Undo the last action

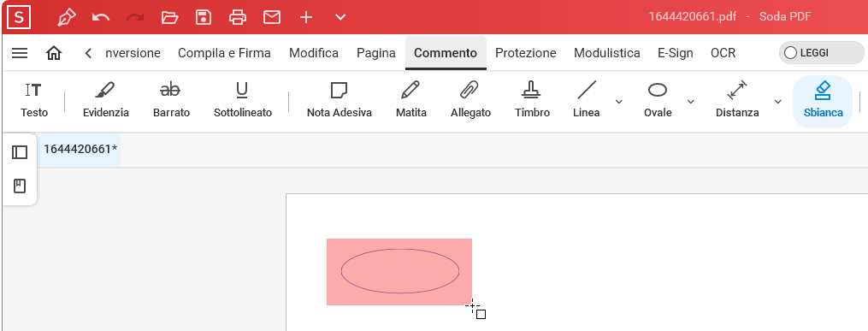pos(100,17)
